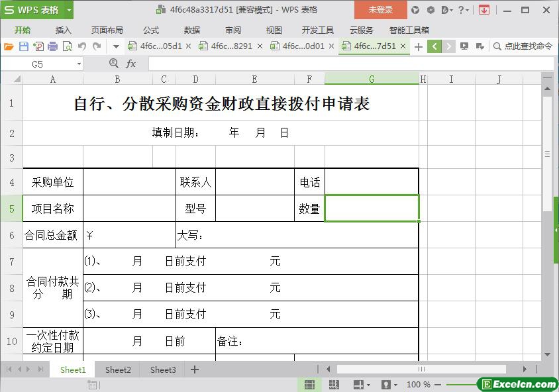Click the 点此查找命令 search command box
Screen dimensions: 559x392
523,46
